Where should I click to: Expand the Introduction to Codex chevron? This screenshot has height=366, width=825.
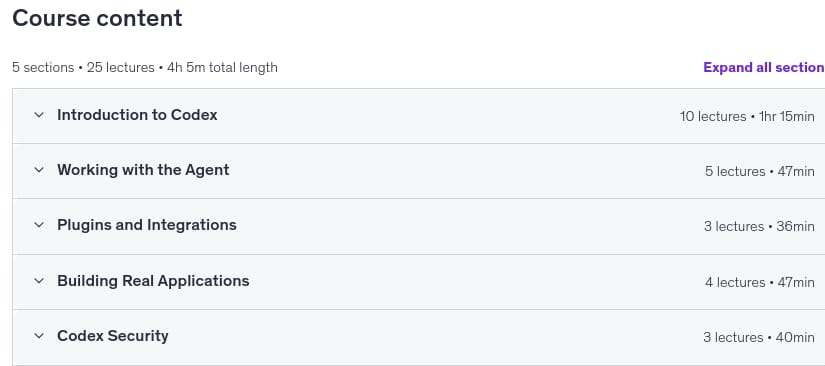click(39, 115)
